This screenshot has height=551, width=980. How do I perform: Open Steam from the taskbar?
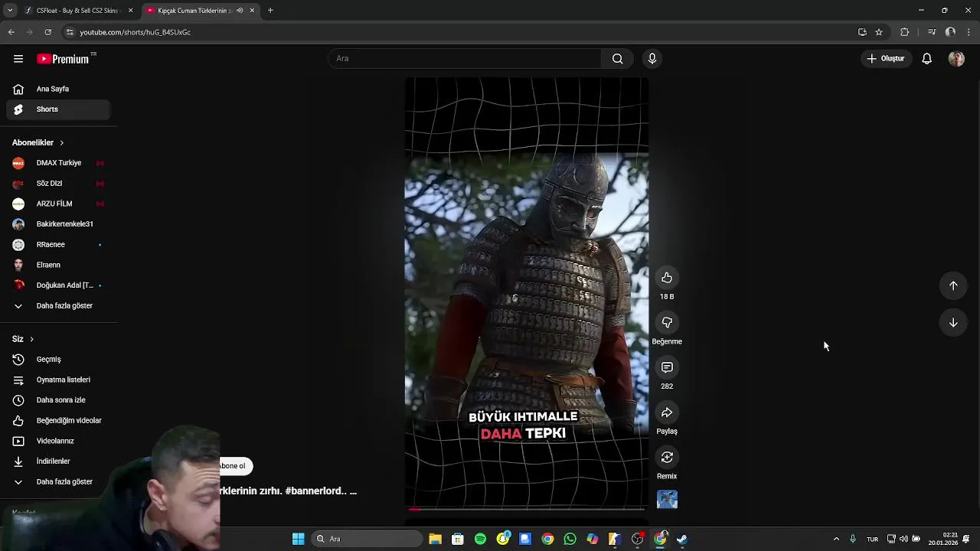682,539
